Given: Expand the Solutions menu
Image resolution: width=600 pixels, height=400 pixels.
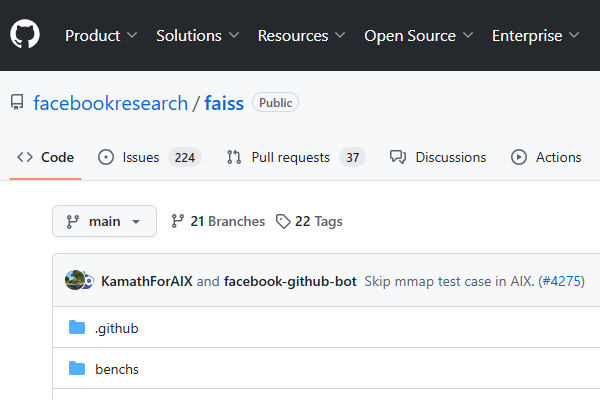Looking at the screenshot, I should coord(197,36).
